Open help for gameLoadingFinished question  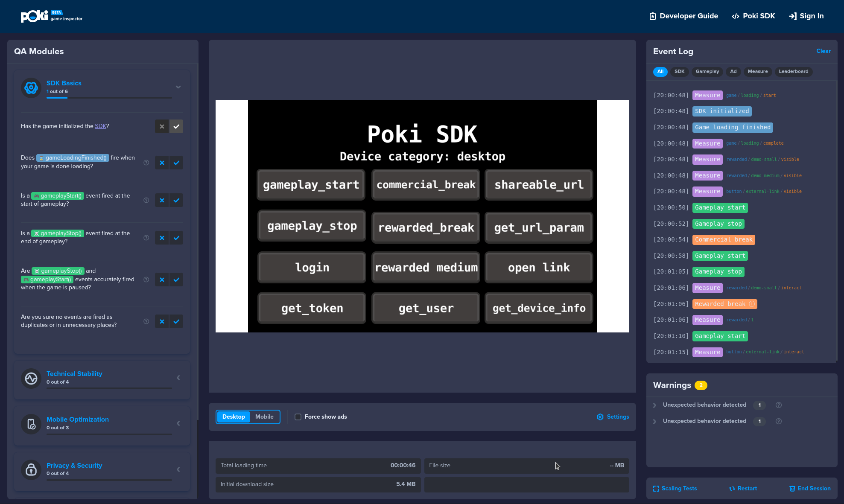click(146, 163)
